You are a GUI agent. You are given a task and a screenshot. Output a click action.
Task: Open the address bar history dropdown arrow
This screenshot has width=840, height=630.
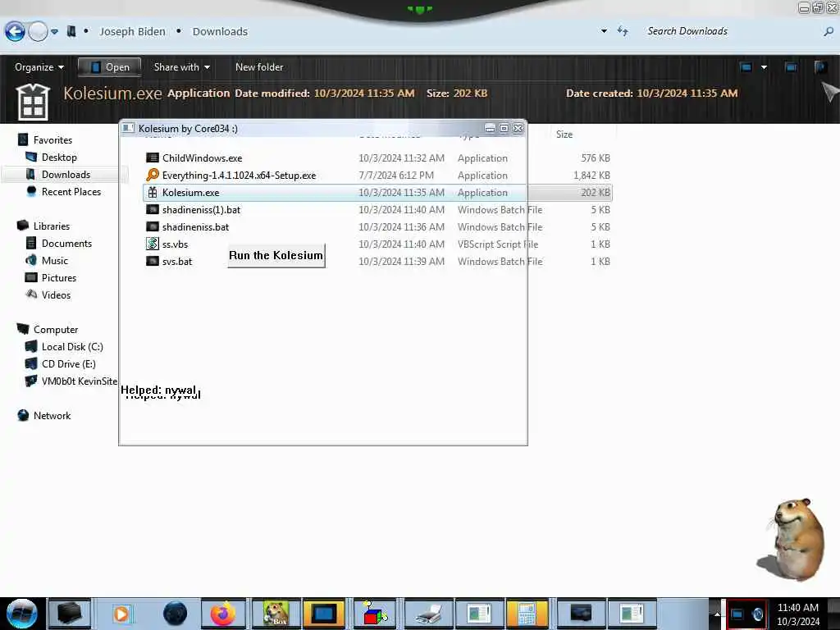point(605,32)
